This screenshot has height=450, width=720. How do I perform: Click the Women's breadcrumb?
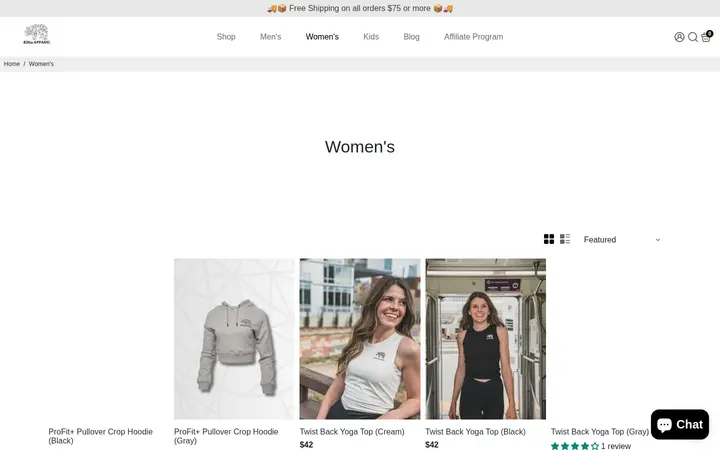[x=41, y=64]
